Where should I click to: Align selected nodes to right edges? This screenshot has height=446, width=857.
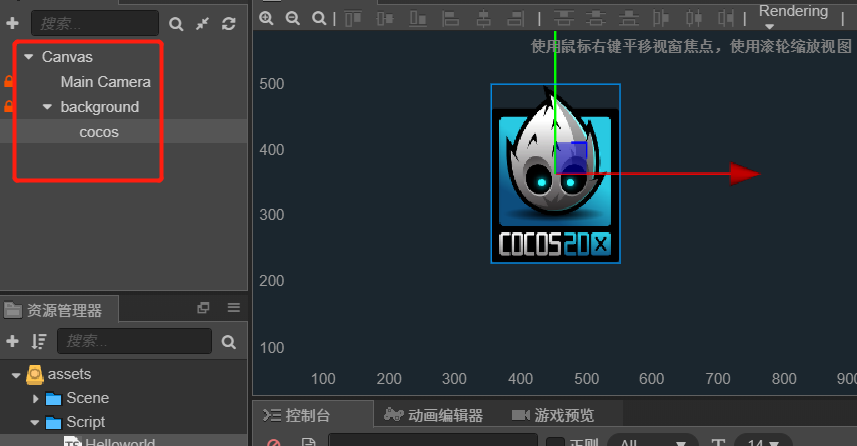click(515, 19)
